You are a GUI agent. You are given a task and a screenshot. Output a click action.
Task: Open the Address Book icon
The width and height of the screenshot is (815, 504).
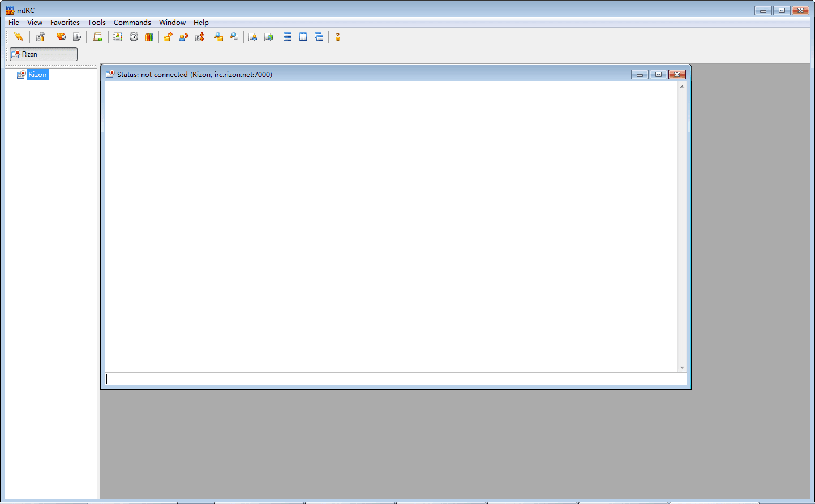click(118, 37)
